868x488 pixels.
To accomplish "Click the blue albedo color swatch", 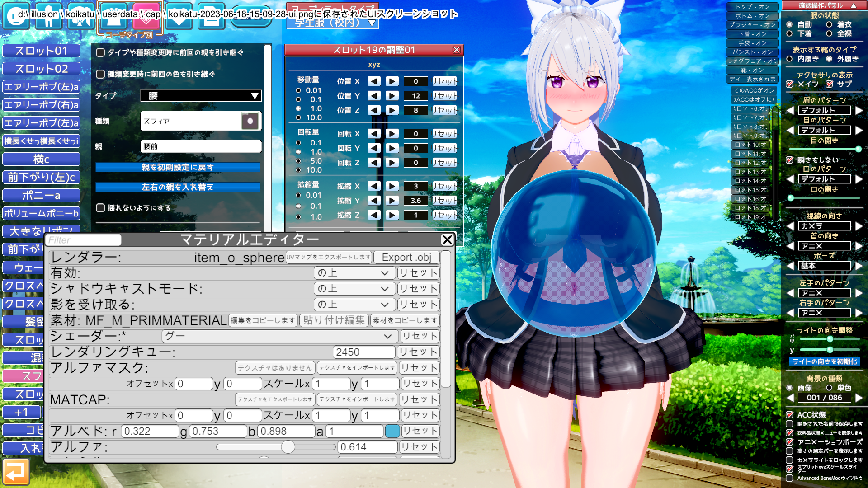I will (392, 431).
